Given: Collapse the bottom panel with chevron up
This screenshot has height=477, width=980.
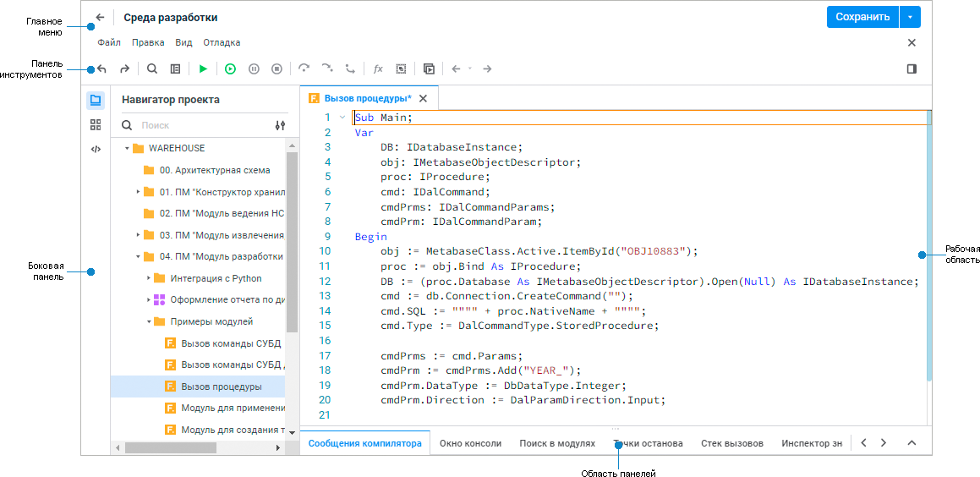Looking at the screenshot, I should 912,443.
